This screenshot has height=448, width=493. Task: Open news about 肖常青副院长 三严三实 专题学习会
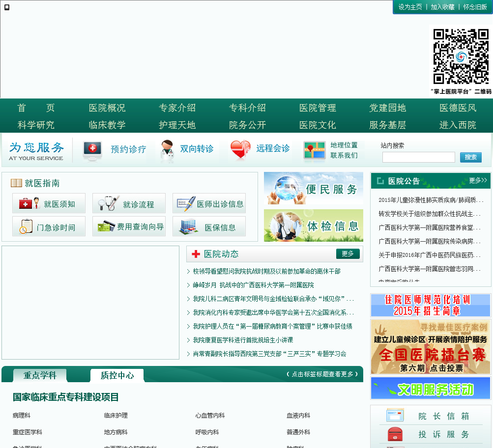point(269,354)
